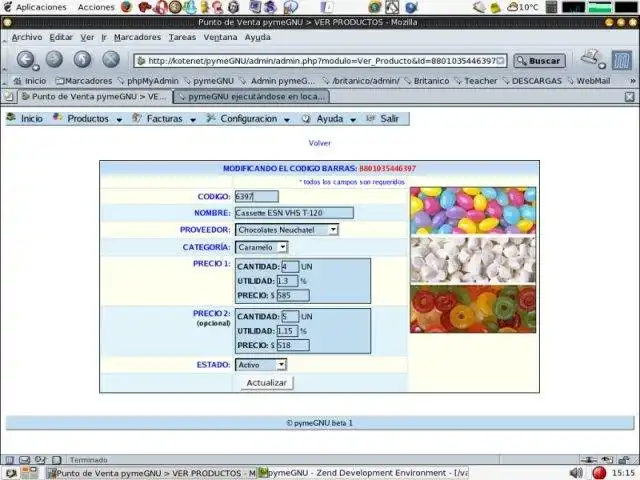Switch to Zend Development Environment taskbar window
The height and width of the screenshot is (480, 640).
click(363, 473)
